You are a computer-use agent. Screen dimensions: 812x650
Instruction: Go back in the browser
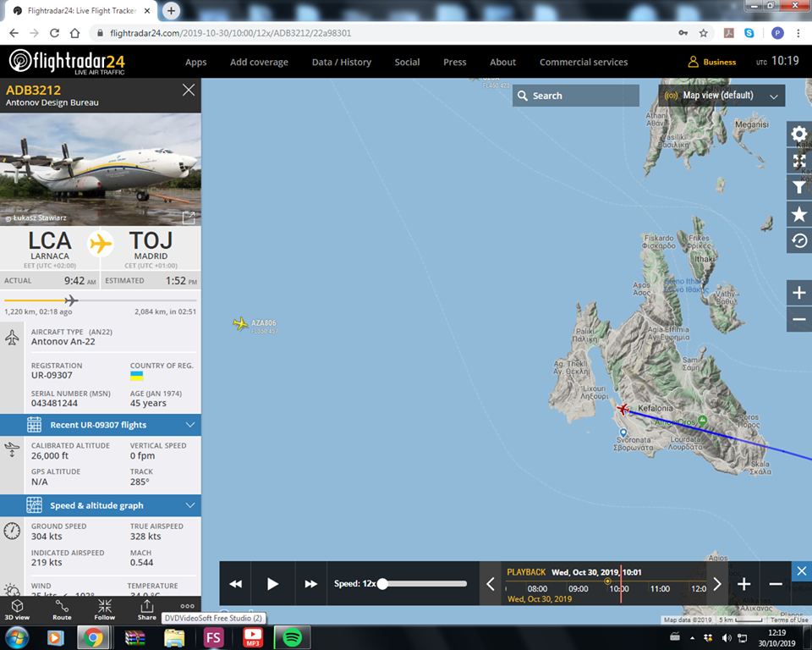tap(14, 33)
